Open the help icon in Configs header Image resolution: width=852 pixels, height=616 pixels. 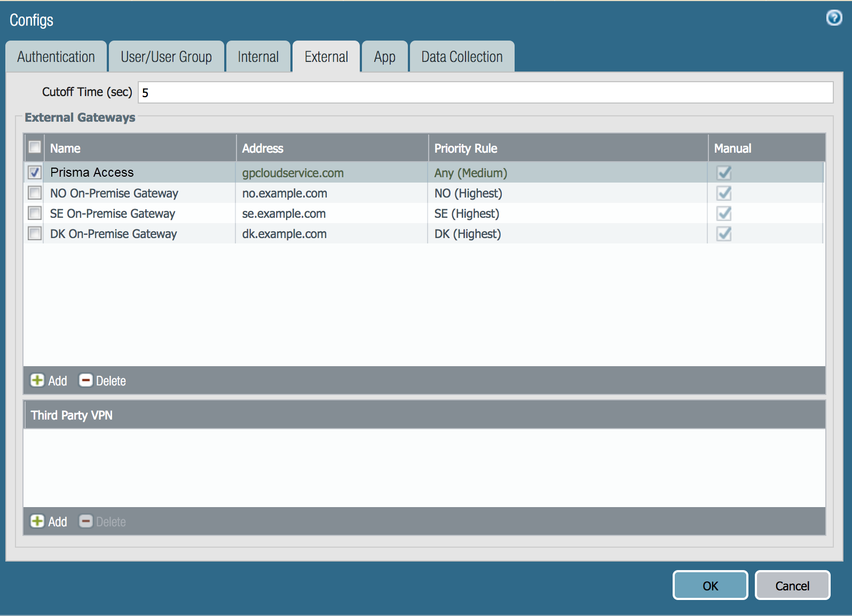(x=834, y=18)
